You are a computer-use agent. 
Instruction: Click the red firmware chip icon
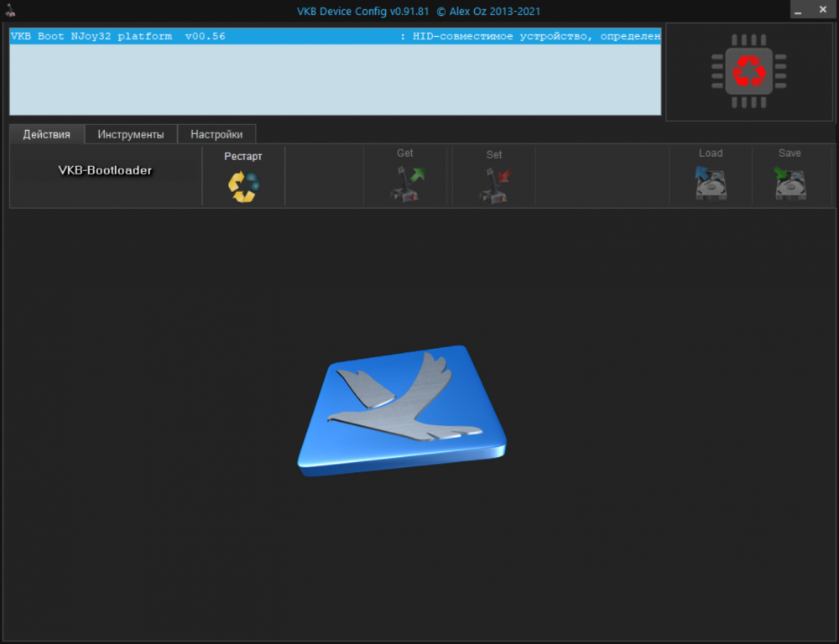tap(749, 70)
